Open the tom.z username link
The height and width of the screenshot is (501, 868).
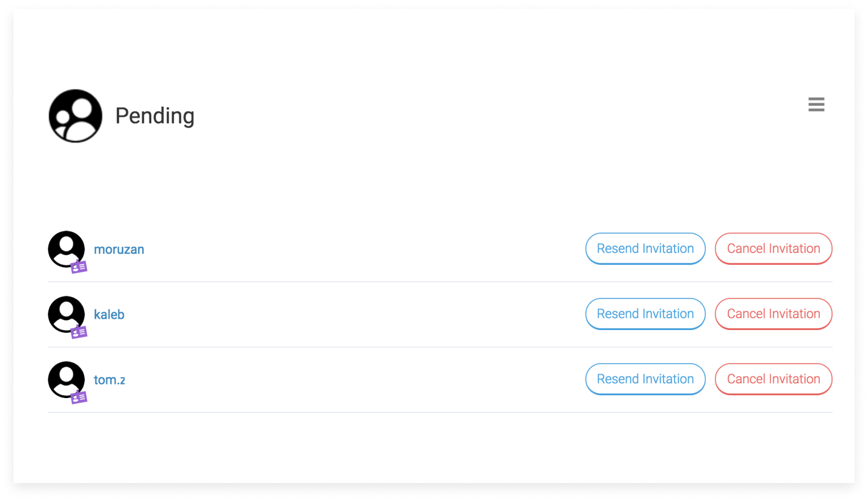point(110,380)
